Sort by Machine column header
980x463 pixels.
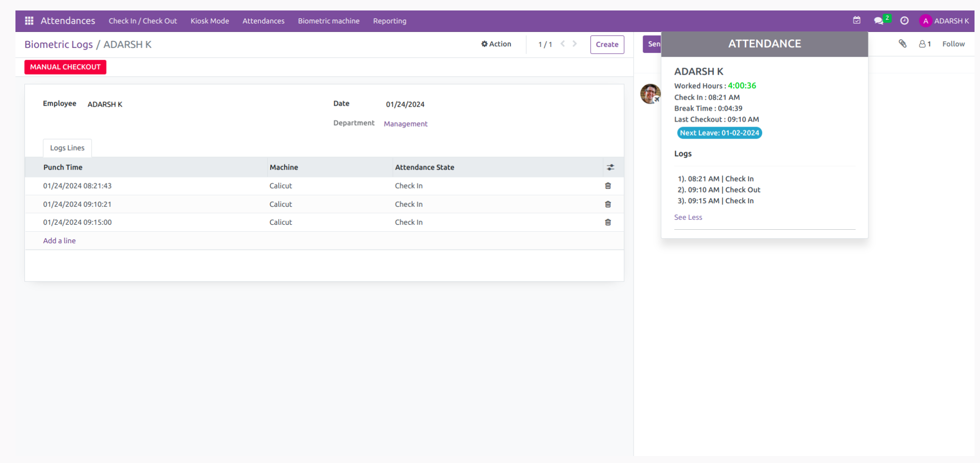284,167
